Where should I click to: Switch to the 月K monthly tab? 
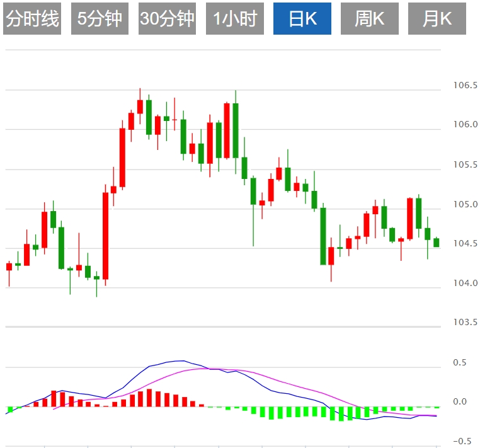(437, 19)
